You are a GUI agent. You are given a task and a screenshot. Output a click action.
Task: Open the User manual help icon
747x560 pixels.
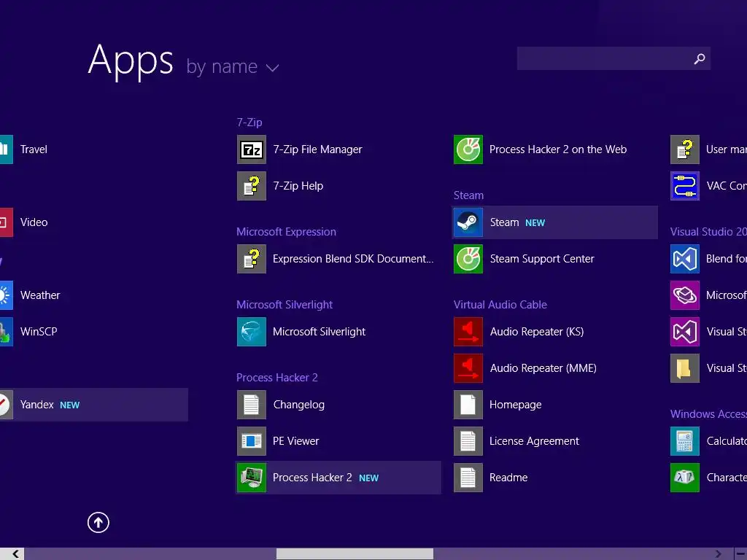(685, 149)
